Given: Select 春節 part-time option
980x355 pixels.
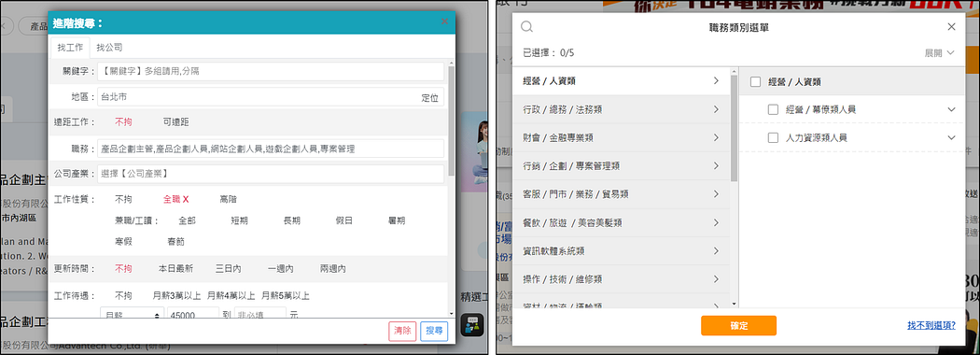Looking at the screenshot, I should [175, 242].
